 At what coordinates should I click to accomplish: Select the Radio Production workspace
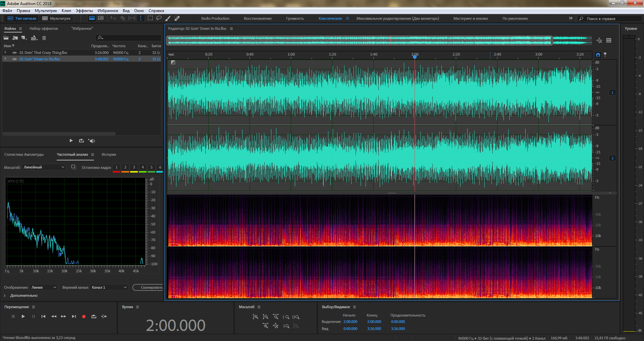click(215, 18)
